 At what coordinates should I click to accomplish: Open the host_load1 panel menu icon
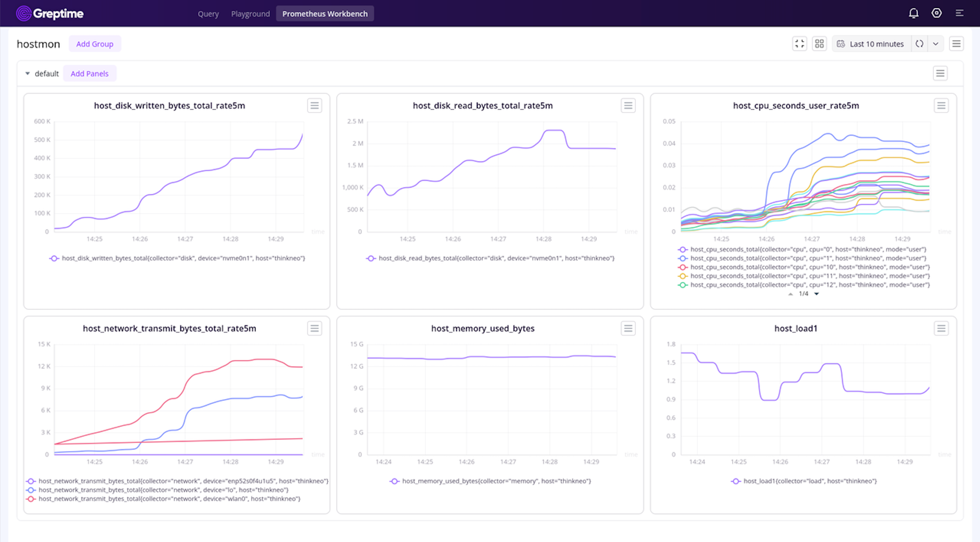coord(941,328)
